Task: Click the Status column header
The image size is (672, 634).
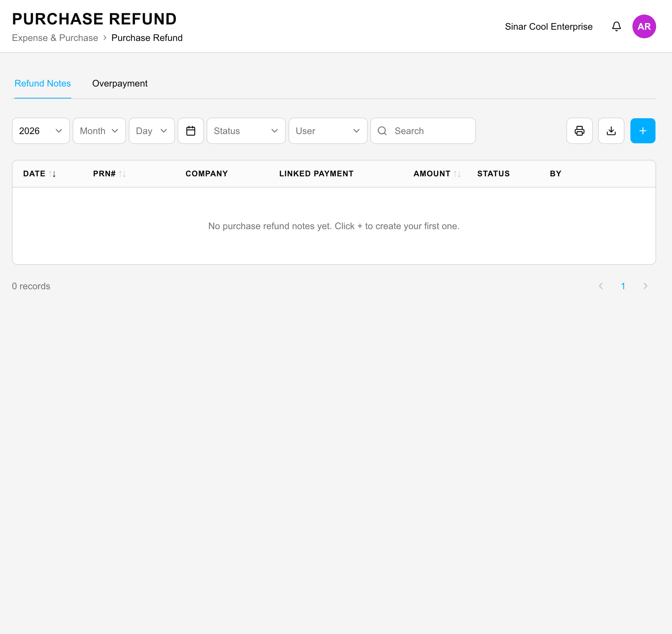Action: [x=493, y=174]
